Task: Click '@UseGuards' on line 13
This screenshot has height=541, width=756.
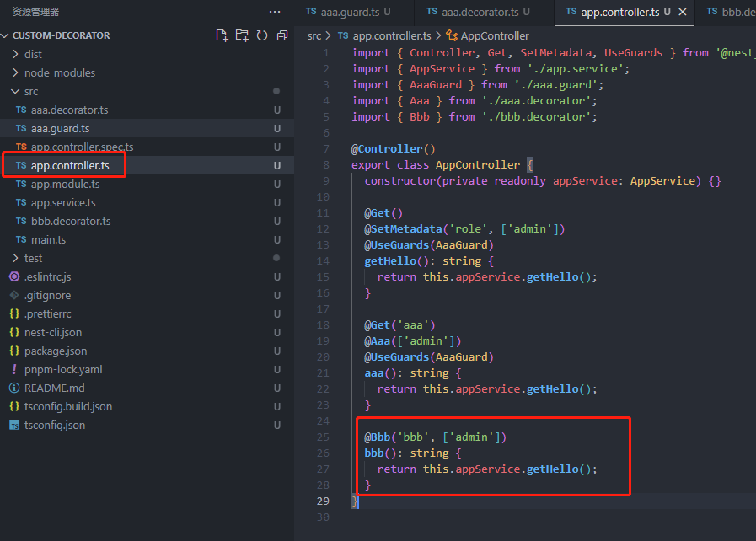Action: click(x=396, y=245)
